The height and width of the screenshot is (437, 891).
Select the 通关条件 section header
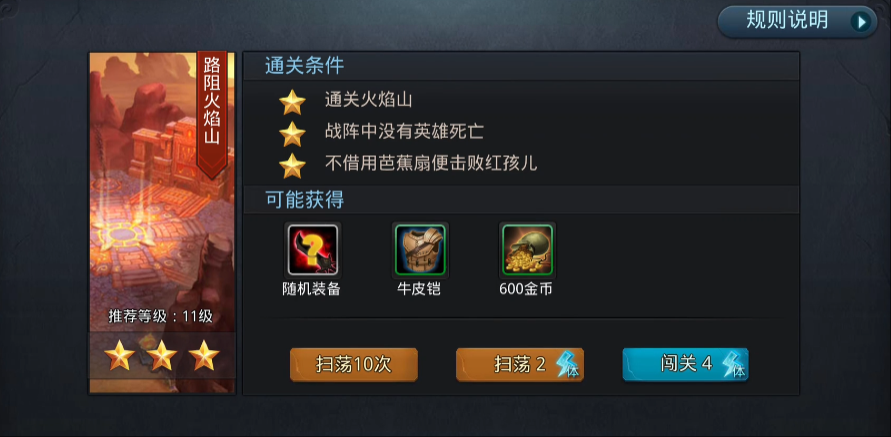(x=305, y=66)
